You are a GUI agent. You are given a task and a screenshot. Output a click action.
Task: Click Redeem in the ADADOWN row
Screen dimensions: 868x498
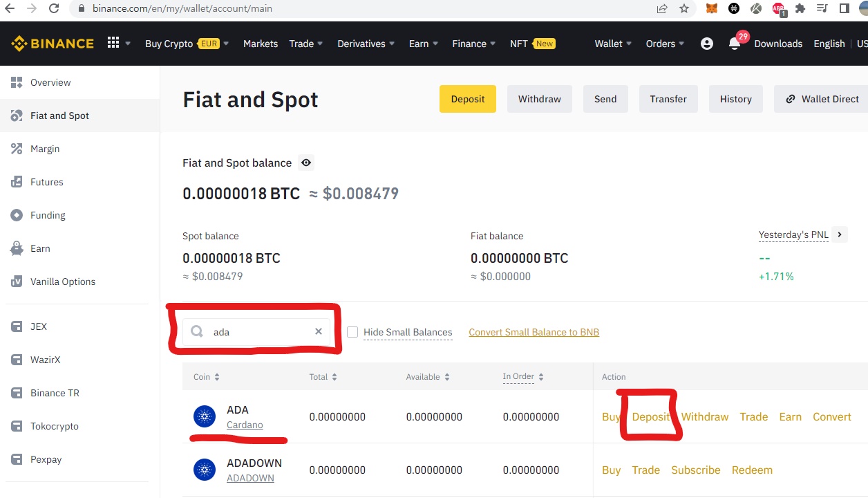752,470
